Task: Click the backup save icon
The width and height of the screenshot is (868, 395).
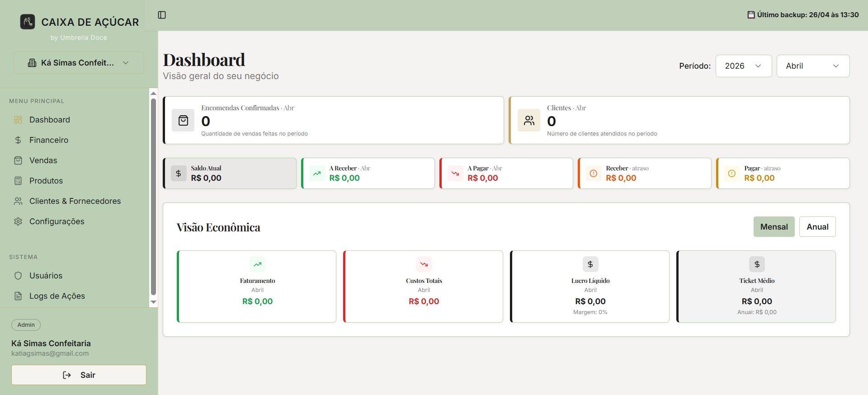Action: point(751,15)
